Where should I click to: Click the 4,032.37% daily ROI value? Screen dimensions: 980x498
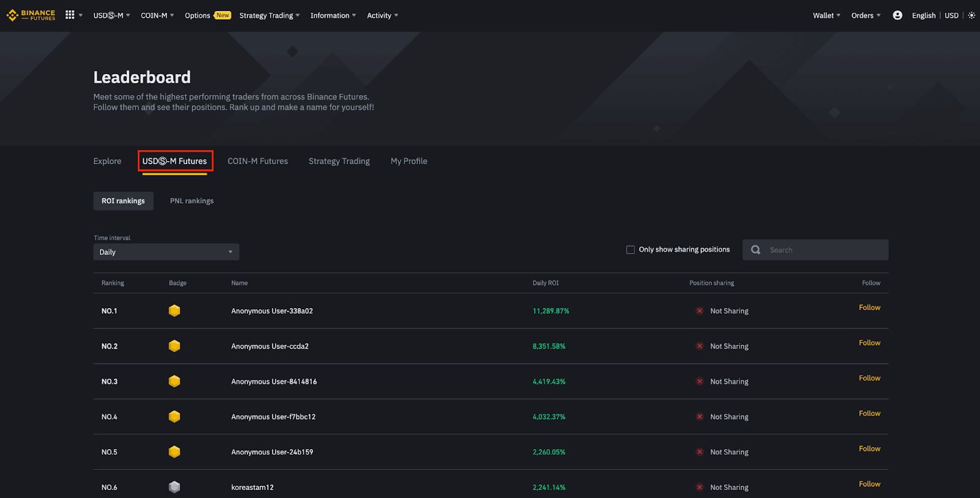click(x=549, y=417)
